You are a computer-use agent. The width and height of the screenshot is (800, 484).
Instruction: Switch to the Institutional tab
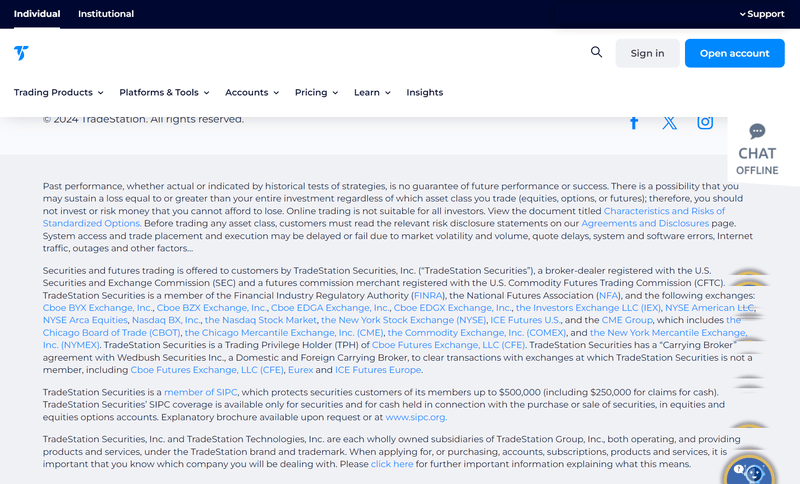click(x=106, y=14)
